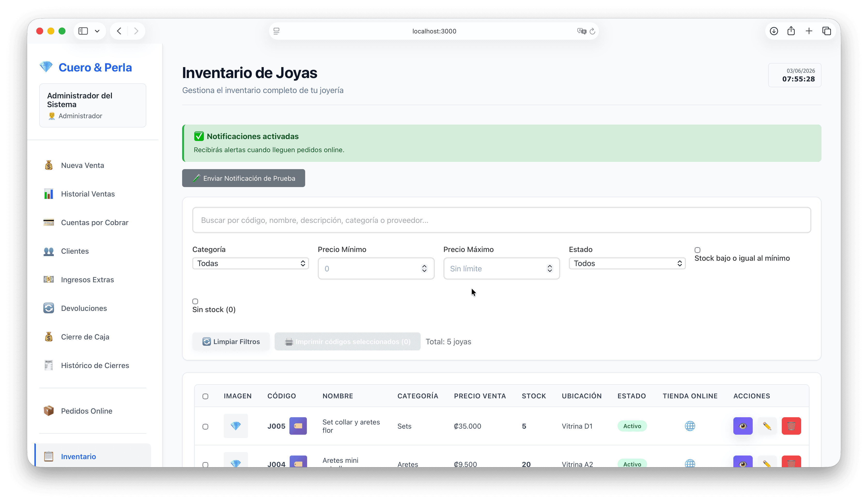This screenshot has height=503, width=868.
Task: Open the Clientes section
Action: click(x=93, y=251)
